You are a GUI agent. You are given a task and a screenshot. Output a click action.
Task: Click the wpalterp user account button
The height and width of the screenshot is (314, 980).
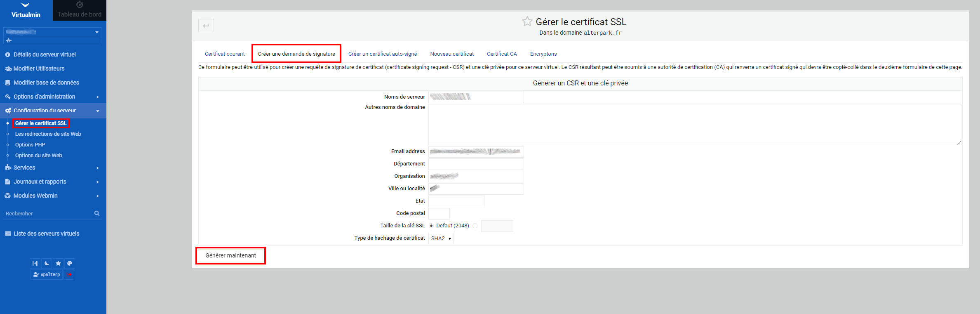[47, 274]
